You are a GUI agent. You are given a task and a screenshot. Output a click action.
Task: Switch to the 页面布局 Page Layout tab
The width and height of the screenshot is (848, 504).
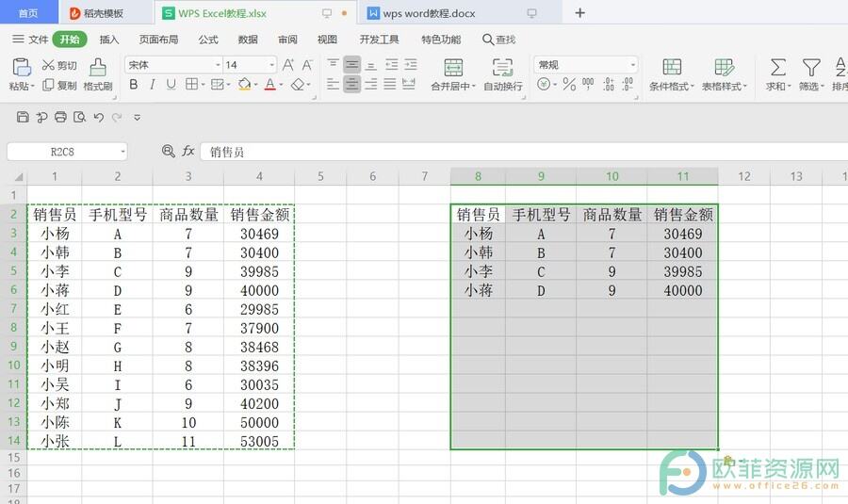click(x=158, y=40)
